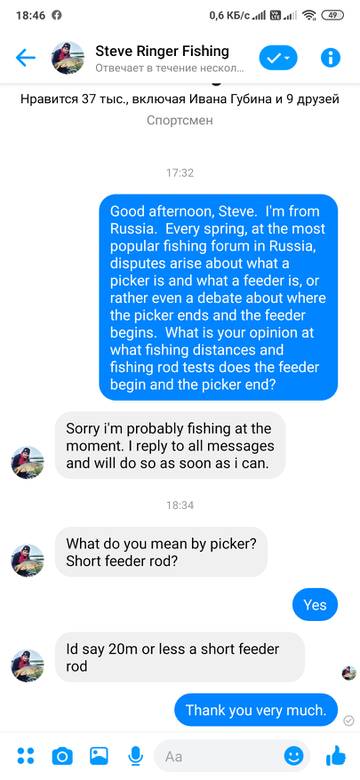The image size is (360, 780).
Task: Select the 'Thank you very much.' message bubble
Action: pyautogui.click(x=256, y=709)
